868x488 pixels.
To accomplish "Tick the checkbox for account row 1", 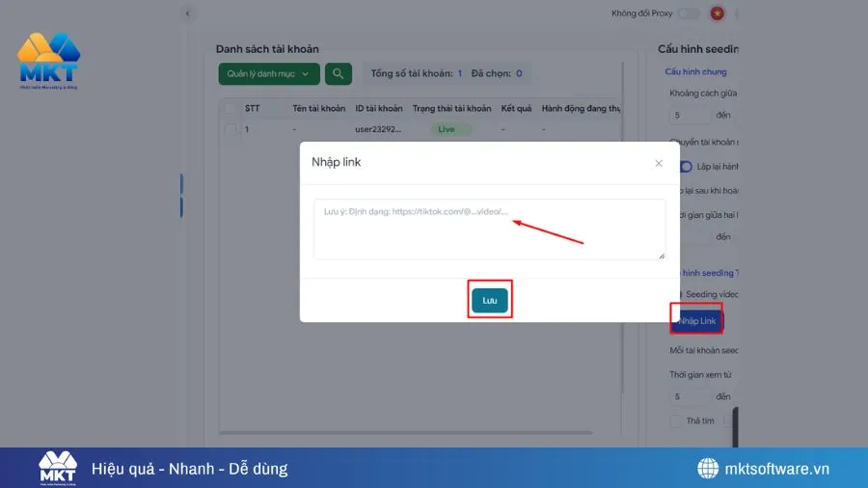I will pyautogui.click(x=231, y=129).
